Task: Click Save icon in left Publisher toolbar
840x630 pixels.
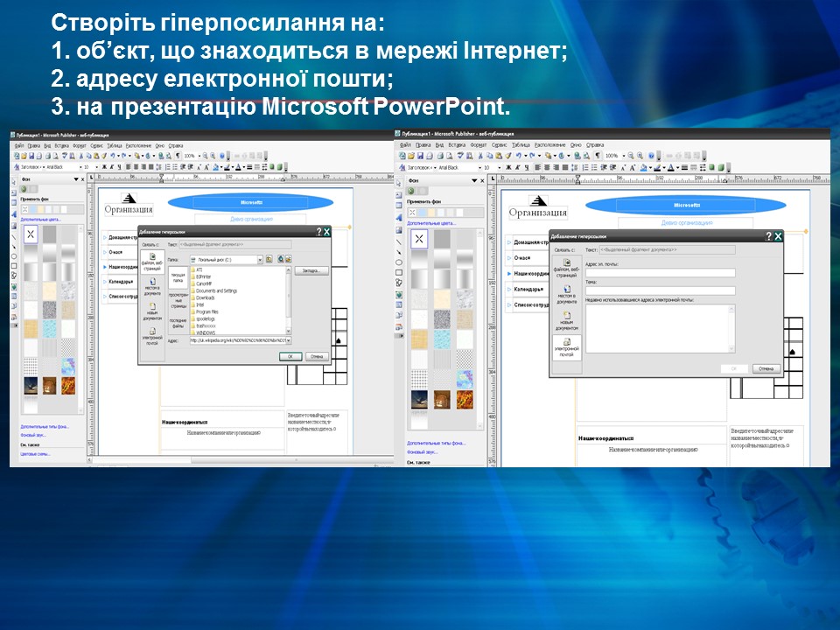Action: (31, 156)
